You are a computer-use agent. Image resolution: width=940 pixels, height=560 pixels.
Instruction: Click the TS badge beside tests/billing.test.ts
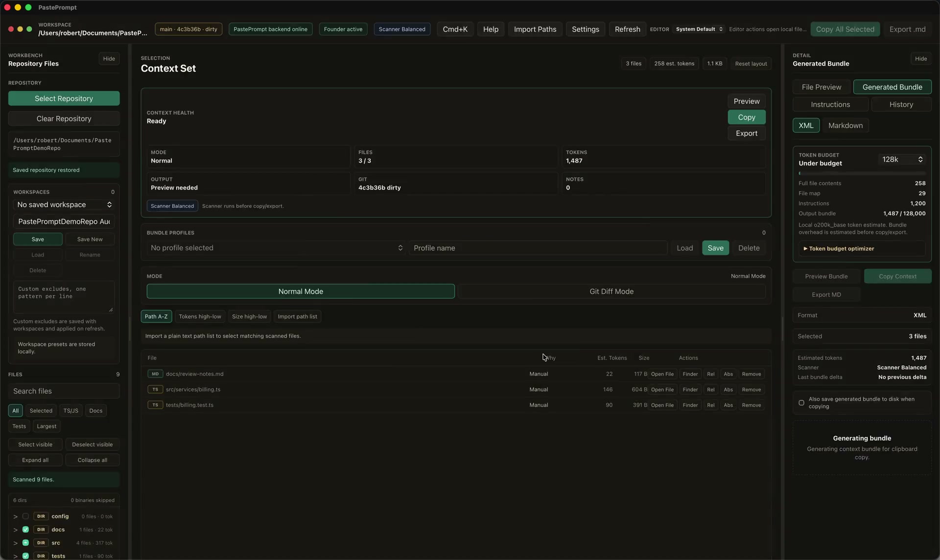pos(155,405)
